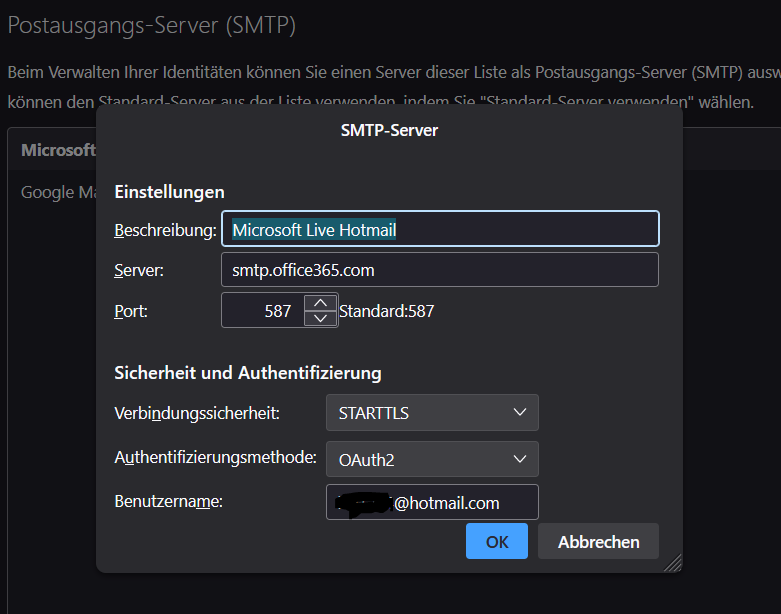
Task: Open the Verbindungssicherheit dropdown showing STARTTLS
Action: (x=432, y=413)
